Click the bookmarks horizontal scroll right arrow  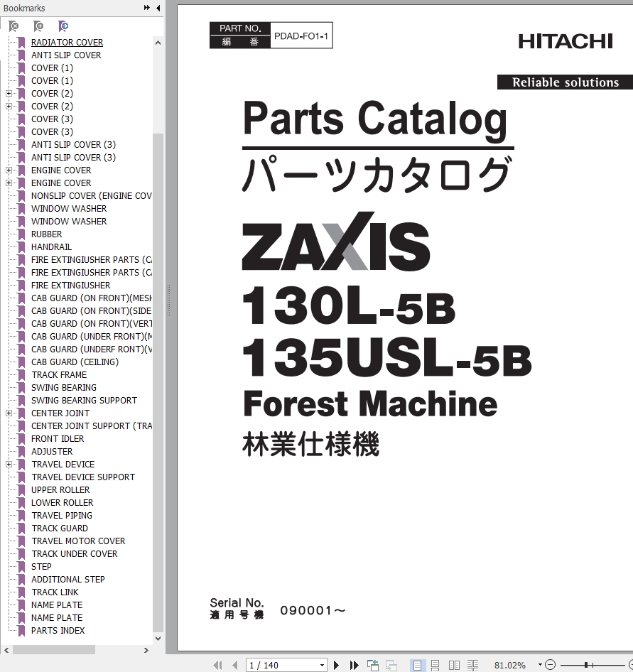(x=146, y=650)
